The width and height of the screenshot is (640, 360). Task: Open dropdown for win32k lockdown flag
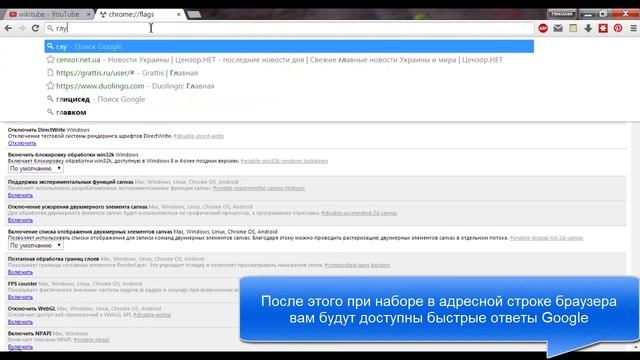[36, 168]
